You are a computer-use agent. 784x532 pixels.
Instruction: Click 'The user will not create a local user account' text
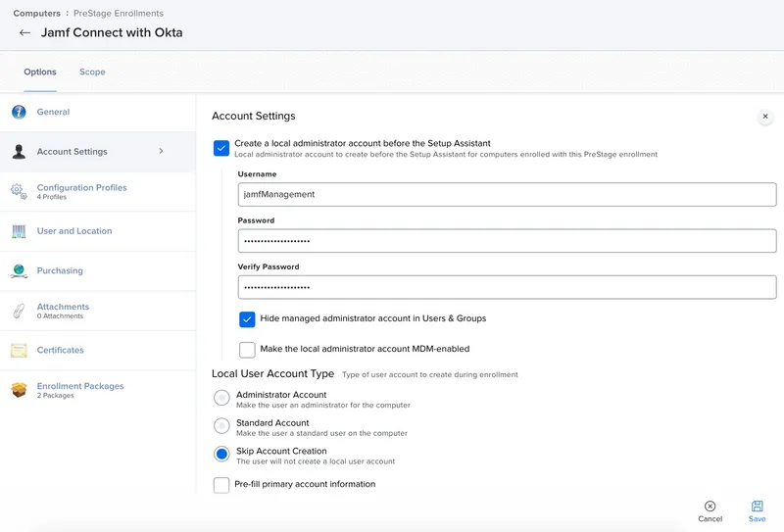(316, 461)
